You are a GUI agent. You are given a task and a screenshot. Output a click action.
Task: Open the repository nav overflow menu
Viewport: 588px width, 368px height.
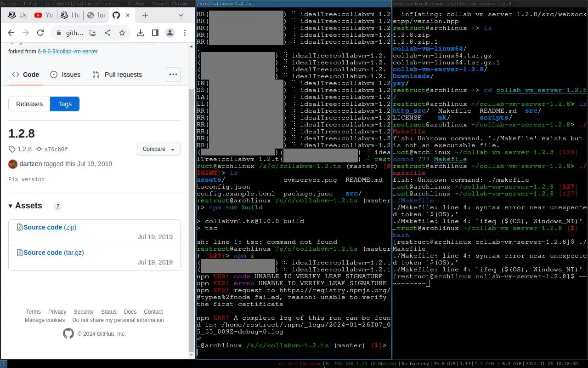[173, 74]
